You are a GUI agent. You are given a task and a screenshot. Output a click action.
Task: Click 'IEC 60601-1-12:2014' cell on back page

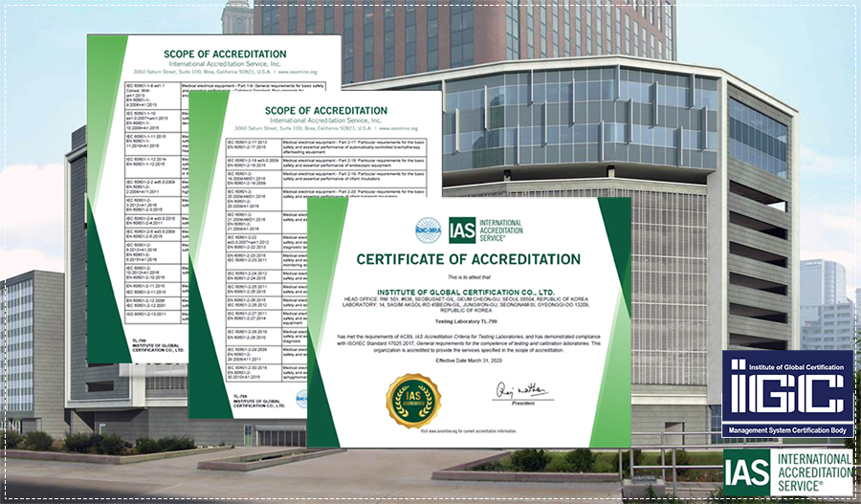[153, 167]
